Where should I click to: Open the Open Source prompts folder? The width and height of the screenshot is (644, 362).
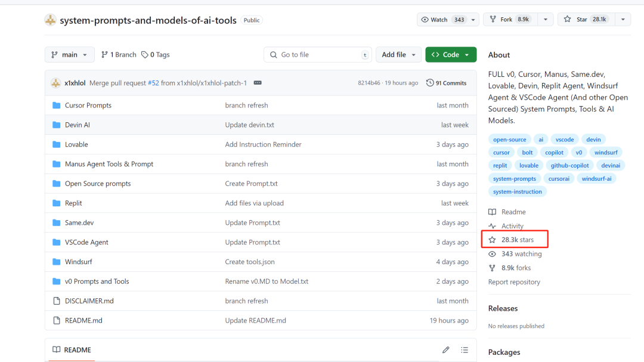click(98, 184)
